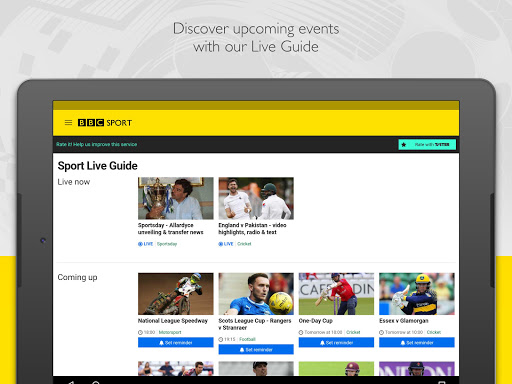The width and height of the screenshot is (512, 384).
Task: Set reminder for Essex v Glamorgan
Action: click(x=417, y=342)
